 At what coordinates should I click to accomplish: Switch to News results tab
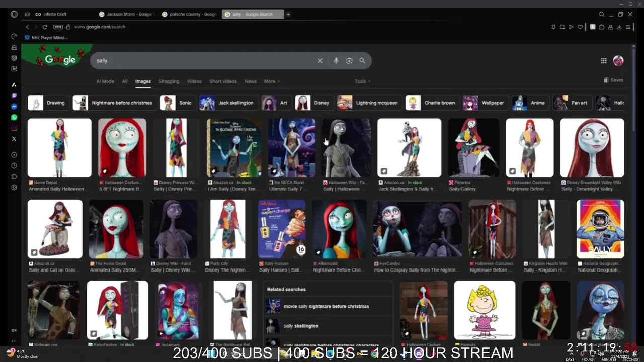(x=251, y=81)
